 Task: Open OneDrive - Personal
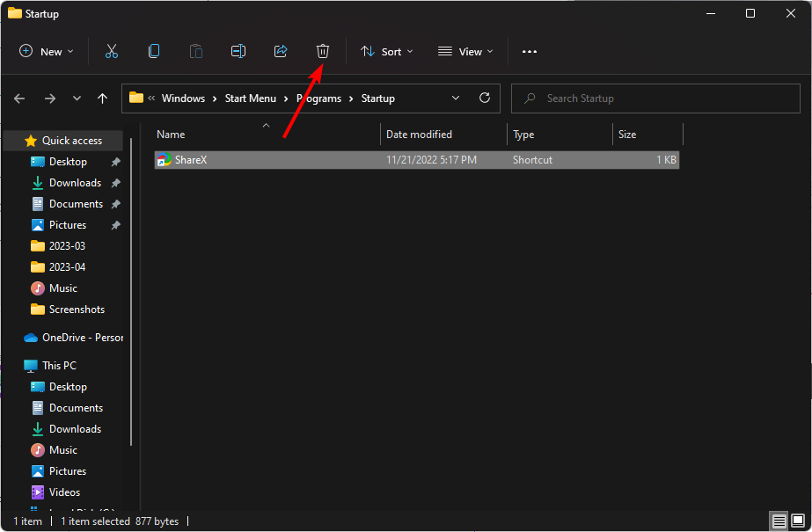(73, 338)
